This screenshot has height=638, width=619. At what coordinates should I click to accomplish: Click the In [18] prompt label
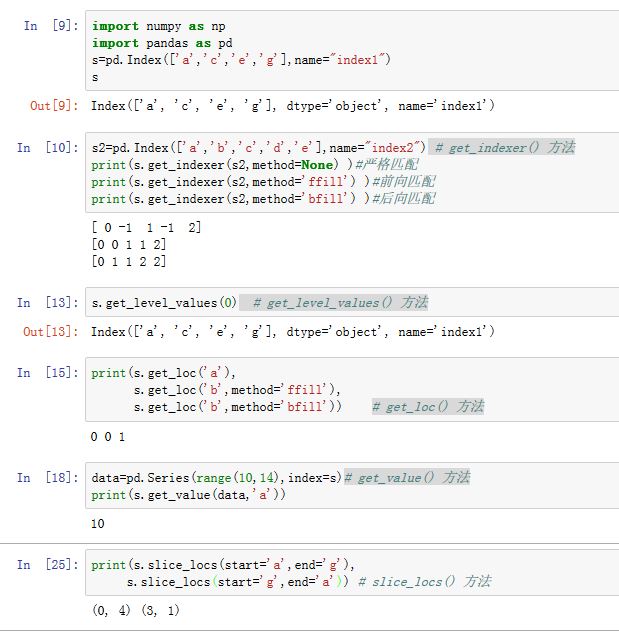tap(48, 478)
